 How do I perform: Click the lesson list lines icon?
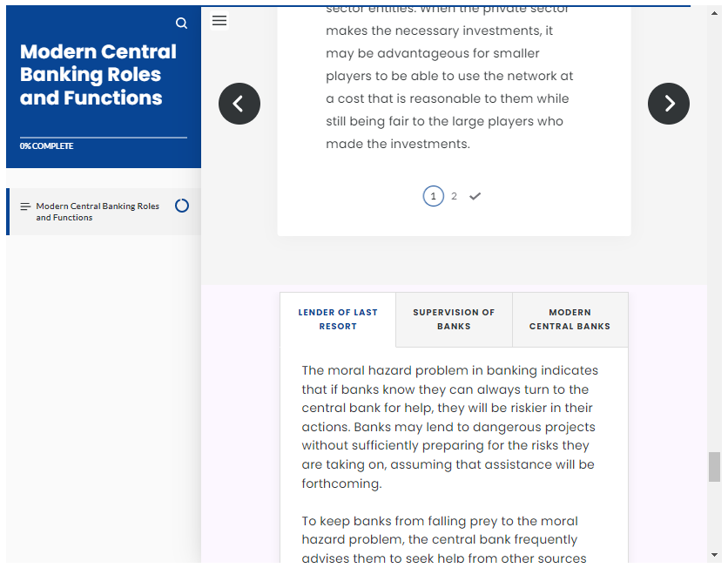tap(25, 206)
